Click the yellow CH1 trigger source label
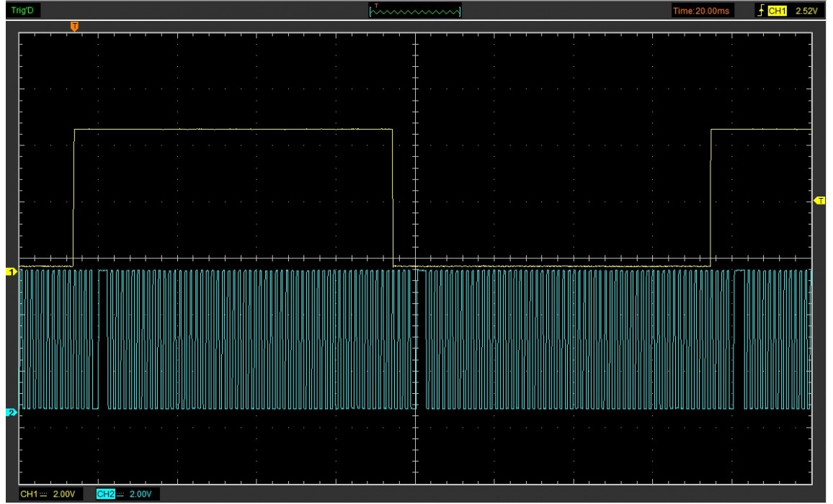 [x=778, y=9]
